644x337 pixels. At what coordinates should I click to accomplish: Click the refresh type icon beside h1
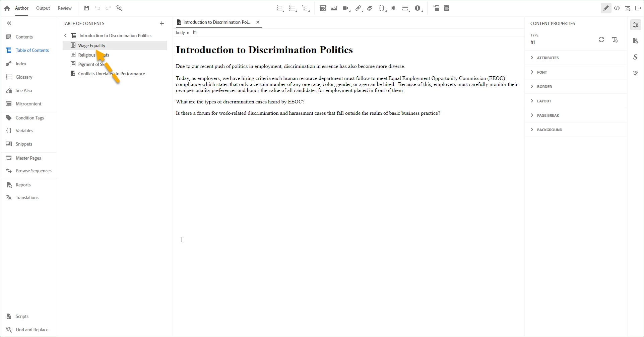pyautogui.click(x=601, y=40)
